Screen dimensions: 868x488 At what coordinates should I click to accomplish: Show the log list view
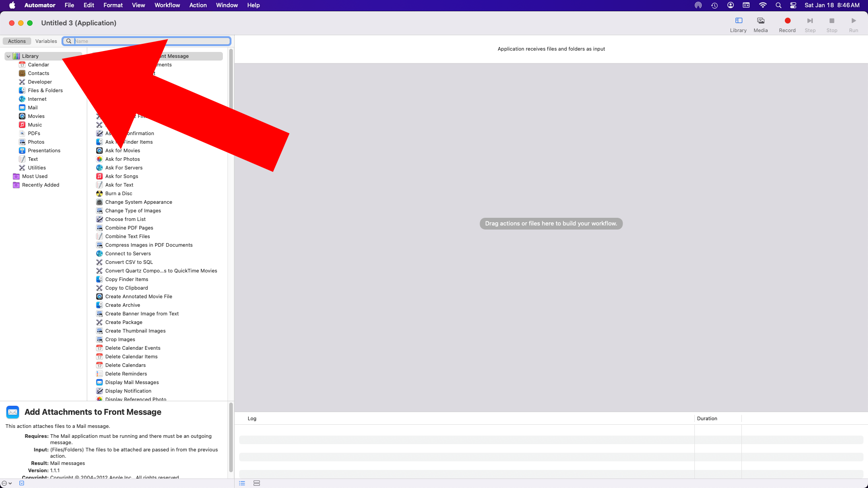(x=242, y=483)
